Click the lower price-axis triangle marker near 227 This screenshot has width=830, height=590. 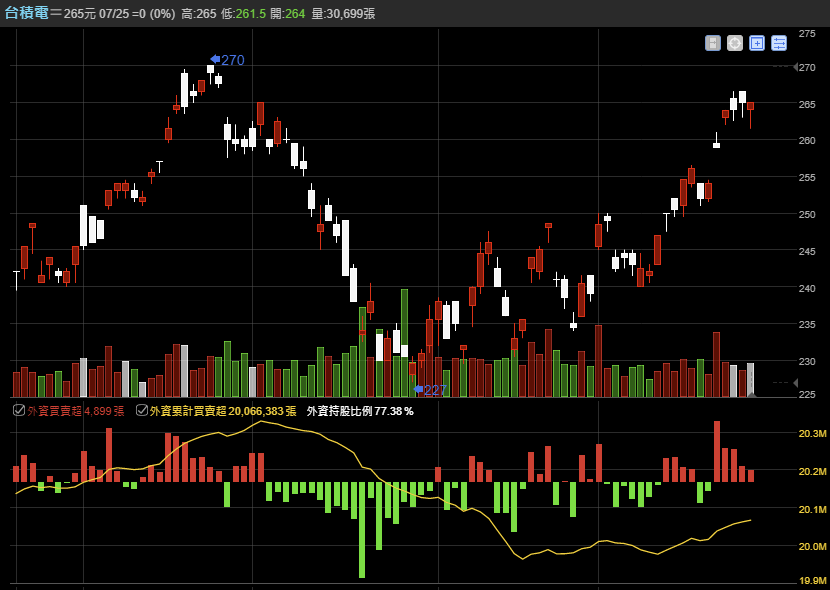point(796,382)
